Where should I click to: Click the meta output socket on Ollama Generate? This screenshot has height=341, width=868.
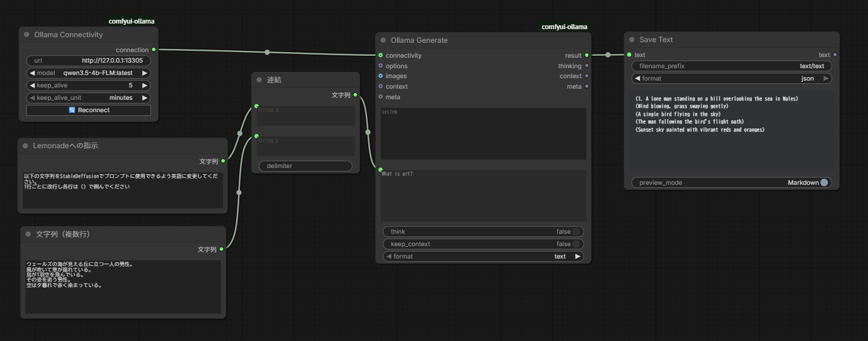pyautogui.click(x=587, y=86)
